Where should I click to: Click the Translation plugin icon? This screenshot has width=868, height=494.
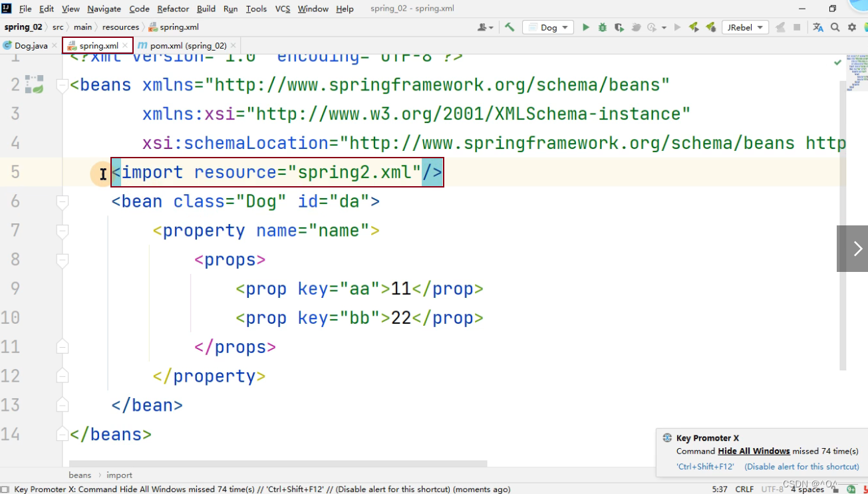point(816,27)
